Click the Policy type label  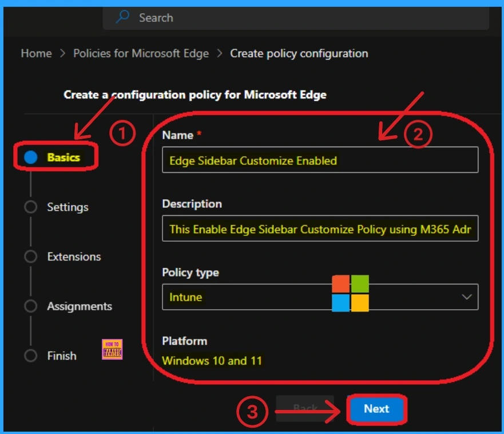(x=191, y=273)
